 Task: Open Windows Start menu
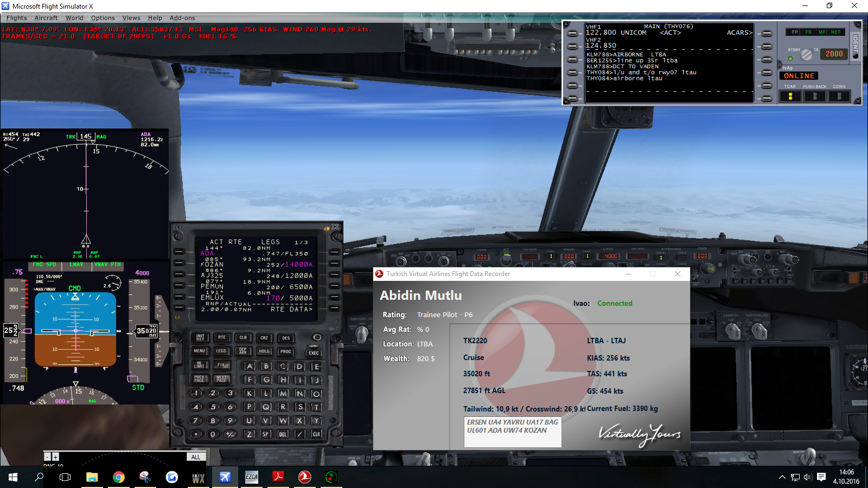(13, 477)
